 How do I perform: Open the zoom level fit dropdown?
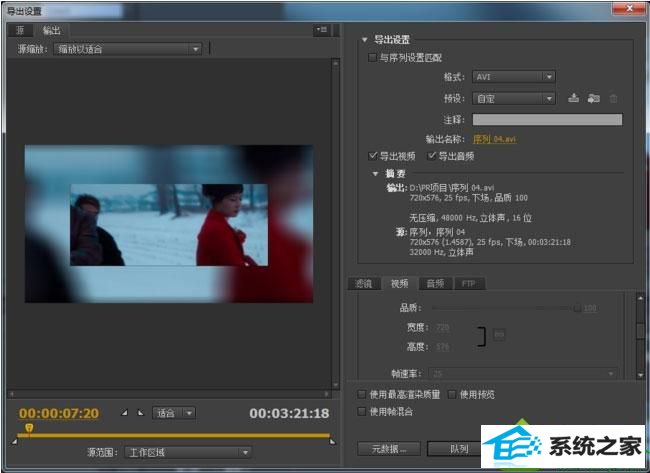(x=174, y=413)
